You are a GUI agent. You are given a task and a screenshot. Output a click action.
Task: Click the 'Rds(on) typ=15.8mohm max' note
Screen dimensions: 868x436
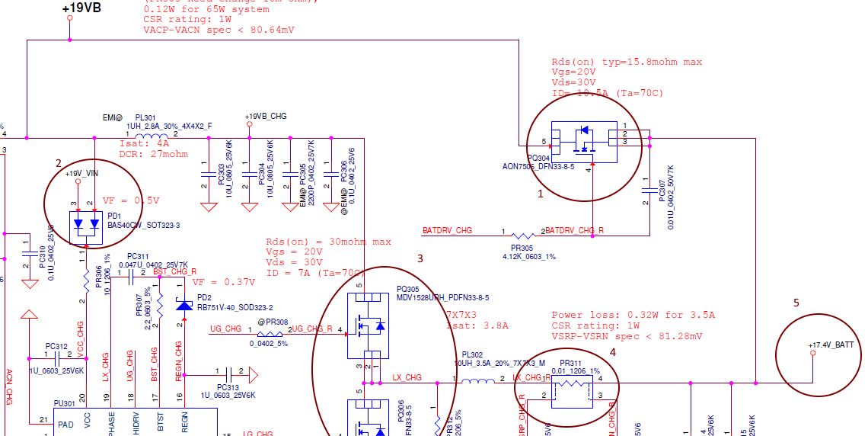(627, 62)
